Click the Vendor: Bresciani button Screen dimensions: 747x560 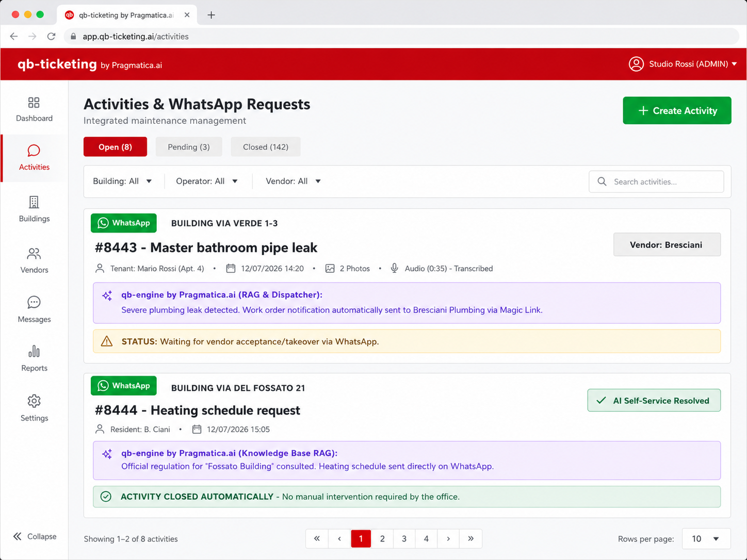coord(667,244)
